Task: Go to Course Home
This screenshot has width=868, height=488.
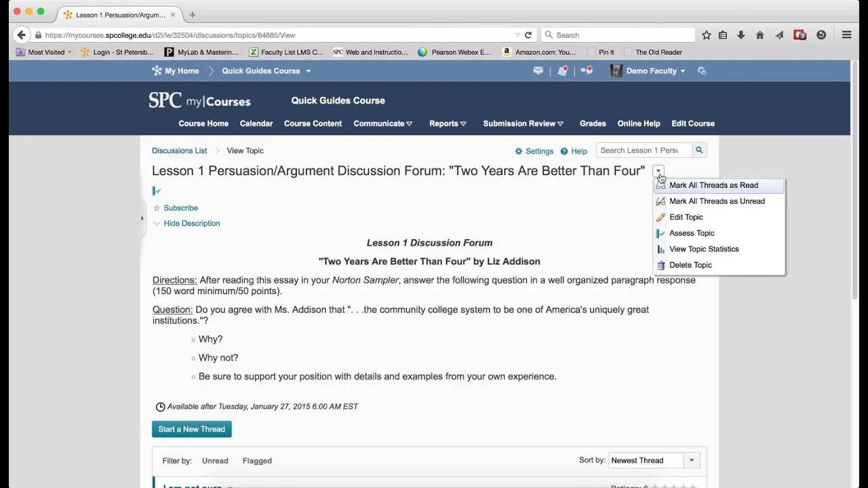Action: click(x=203, y=123)
